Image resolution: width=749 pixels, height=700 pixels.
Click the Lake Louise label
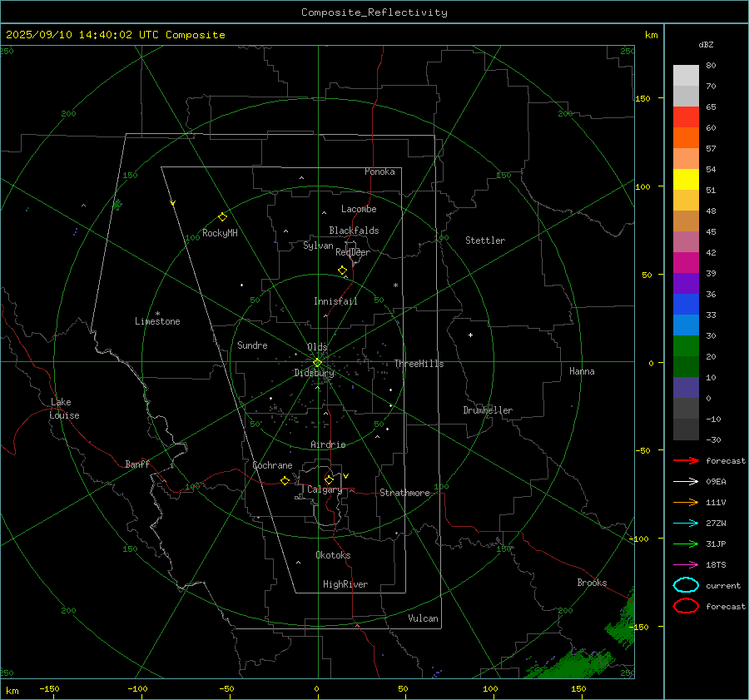[x=64, y=409]
